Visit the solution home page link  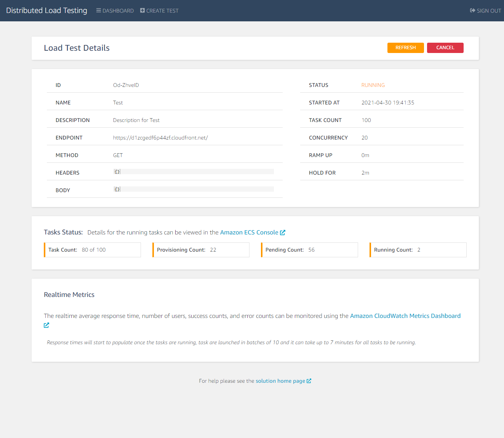280,381
